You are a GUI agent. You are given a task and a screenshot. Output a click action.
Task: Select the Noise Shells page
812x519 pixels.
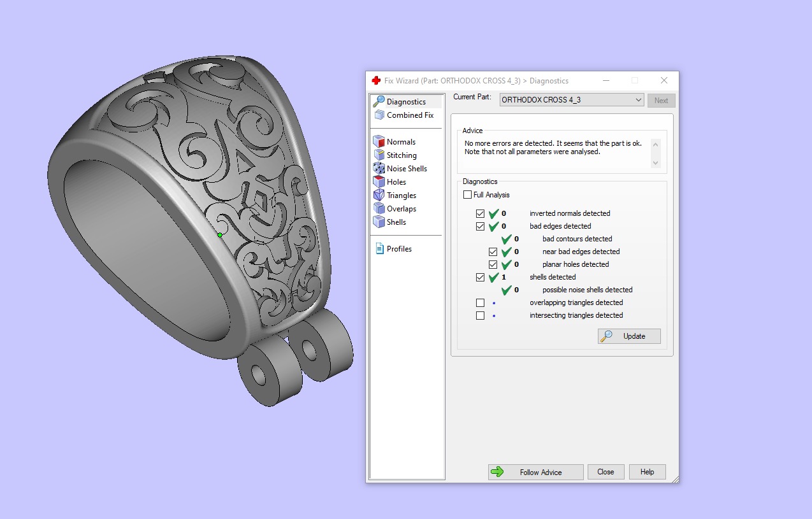tap(407, 169)
